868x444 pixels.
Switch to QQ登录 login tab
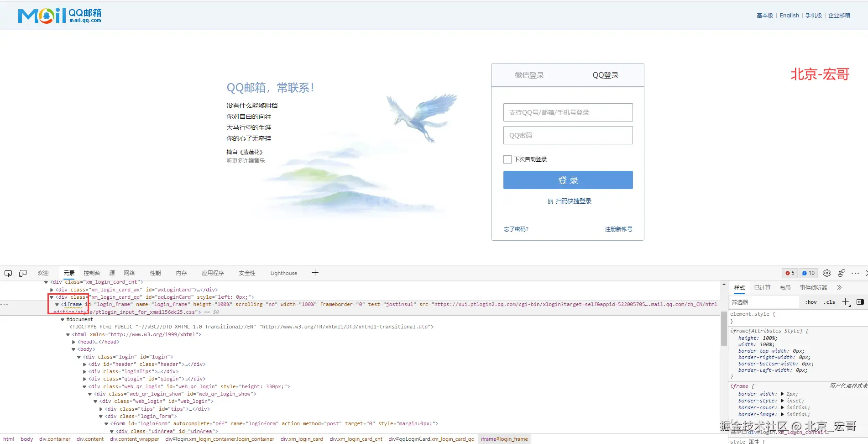coord(606,75)
